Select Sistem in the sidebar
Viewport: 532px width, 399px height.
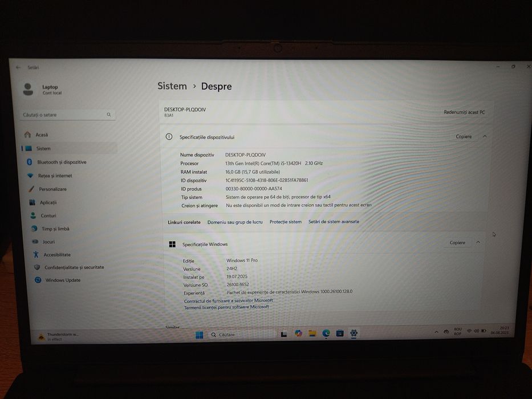pyautogui.click(x=69, y=148)
